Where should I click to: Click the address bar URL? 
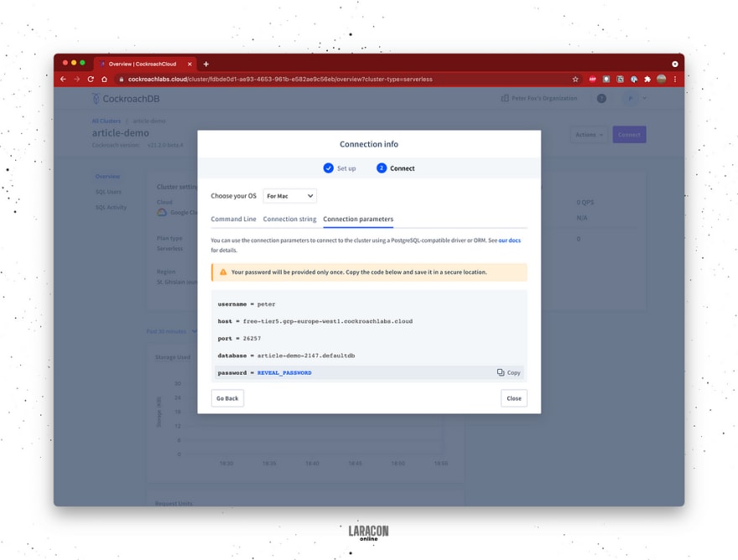coord(280,79)
